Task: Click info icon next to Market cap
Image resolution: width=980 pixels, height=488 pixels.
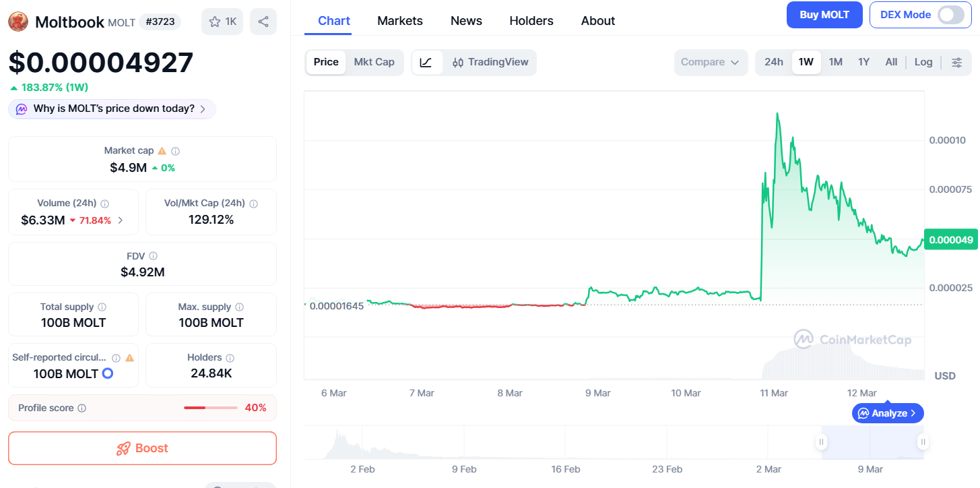Action: (175, 151)
